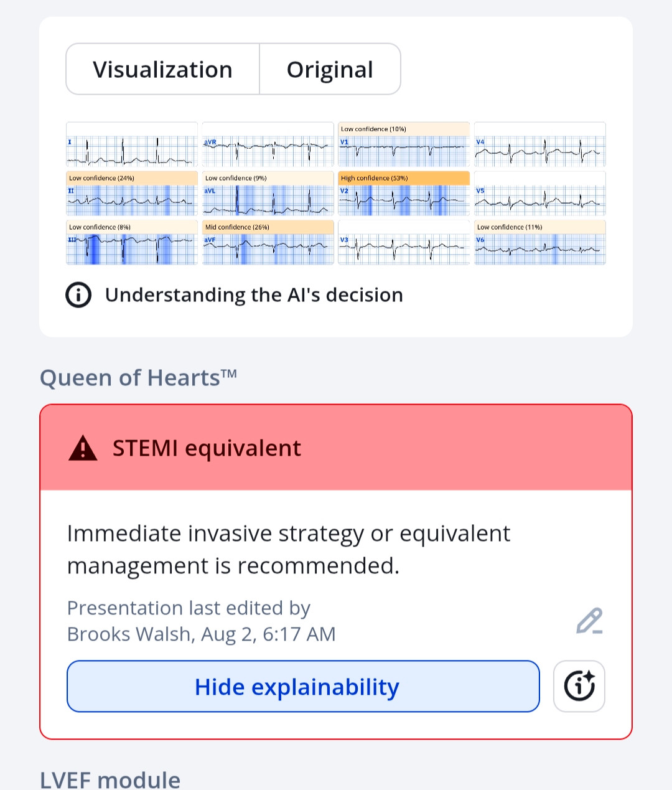
Task: Open aVL low confidence (9%) tile
Action: point(268,194)
